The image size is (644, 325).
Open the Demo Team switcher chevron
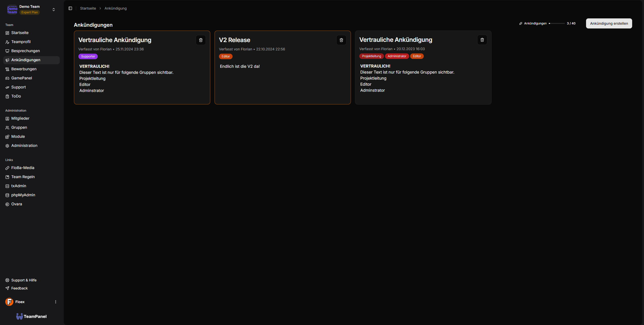pos(54,10)
